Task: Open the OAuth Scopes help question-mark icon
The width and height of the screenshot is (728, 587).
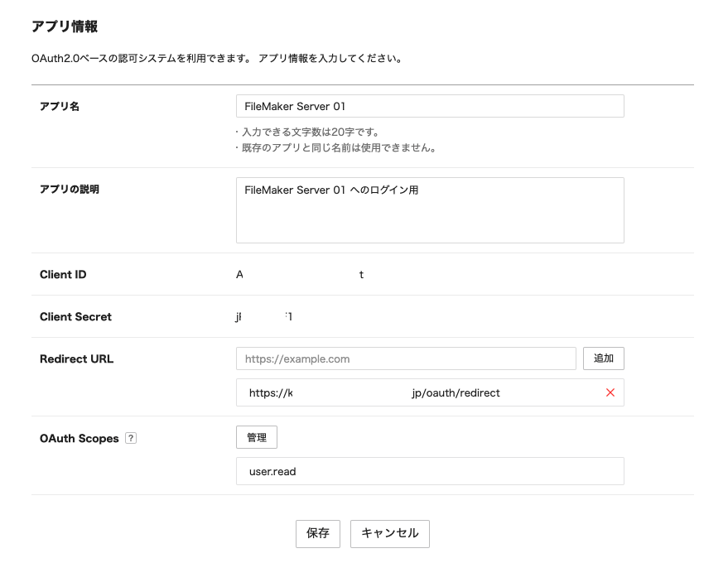Action: 131,438
